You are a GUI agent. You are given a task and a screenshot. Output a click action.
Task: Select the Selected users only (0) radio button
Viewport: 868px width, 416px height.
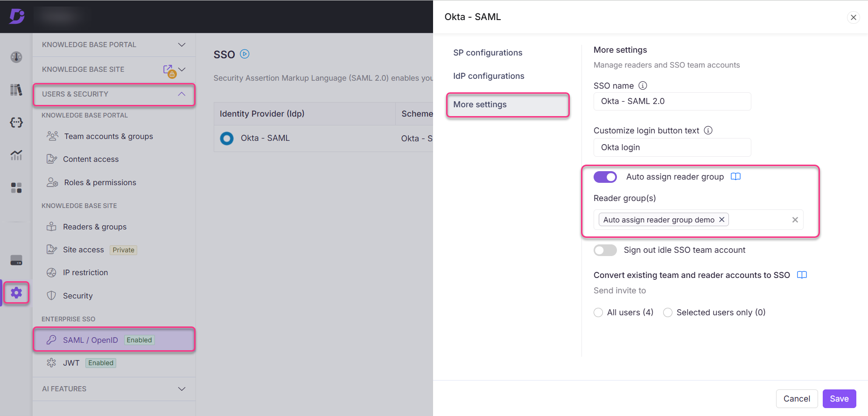click(668, 312)
